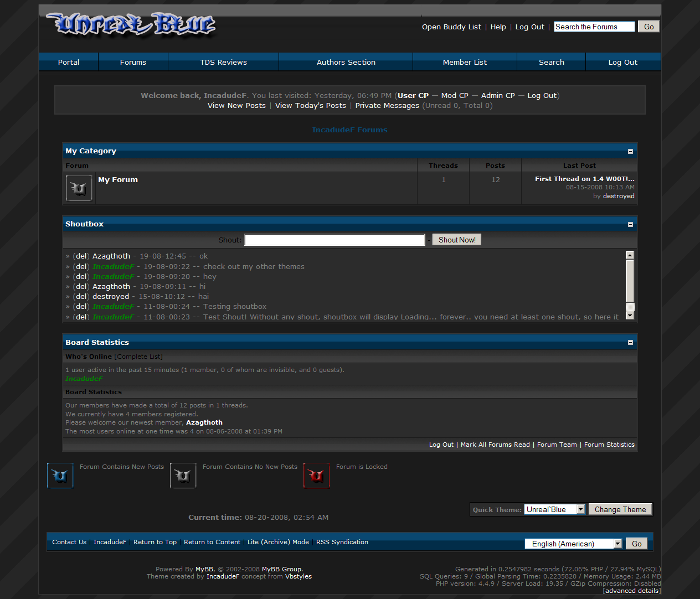Click Log Out in the welcome panel
The width and height of the screenshot is (700, 599).
542,95
